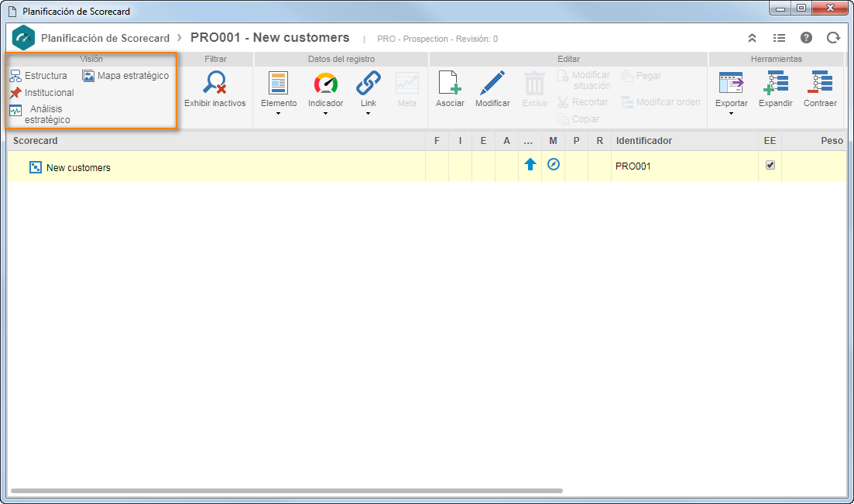Image resolution: width=854 pixels, height=504 pixels.
Task: Click the PRO001 identifier cell
Action: pyautogui.click(x=684, y=166)
